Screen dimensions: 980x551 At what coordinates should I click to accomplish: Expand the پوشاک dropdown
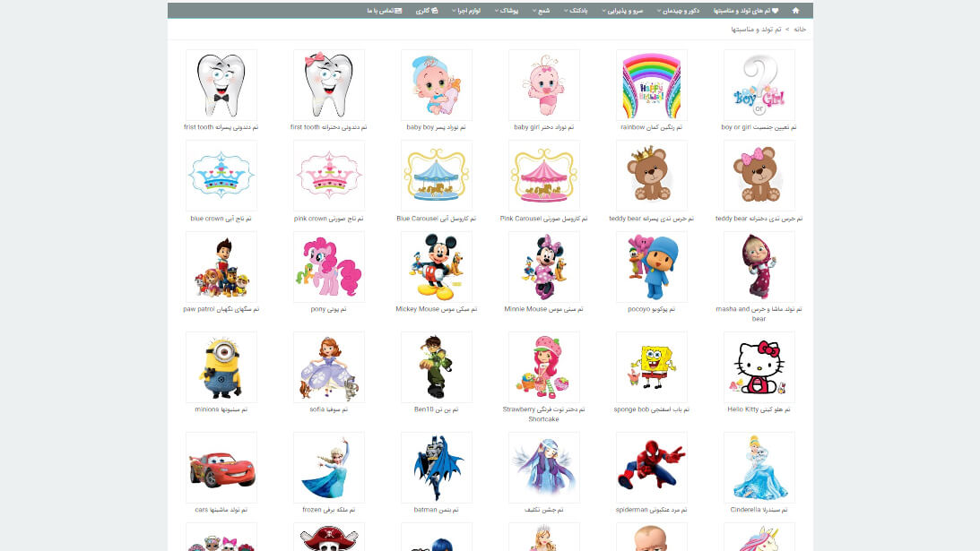click(x=507, y=11)
